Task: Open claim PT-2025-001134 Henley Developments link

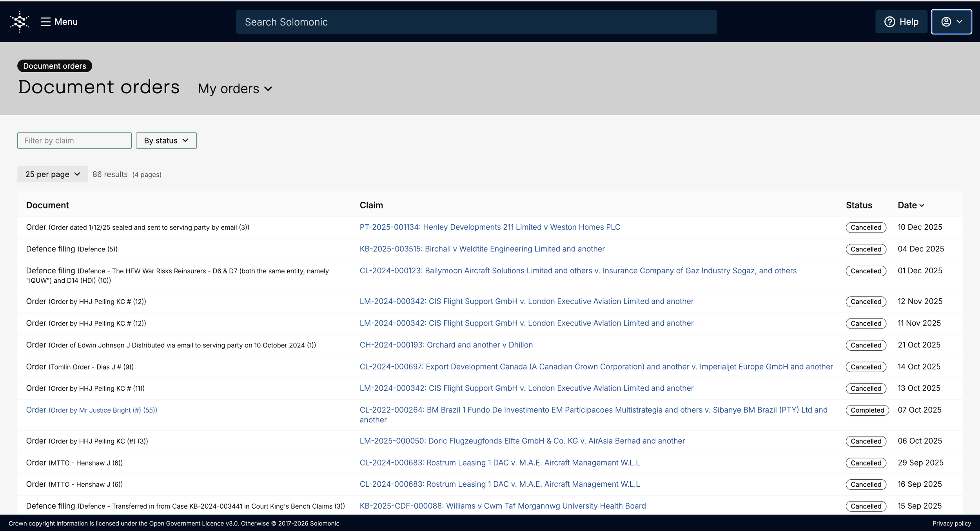Action: (490, 227)
